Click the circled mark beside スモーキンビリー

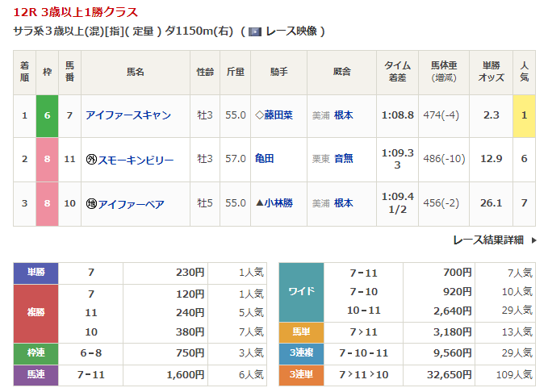pyautogui.click(x=90, y=160)
